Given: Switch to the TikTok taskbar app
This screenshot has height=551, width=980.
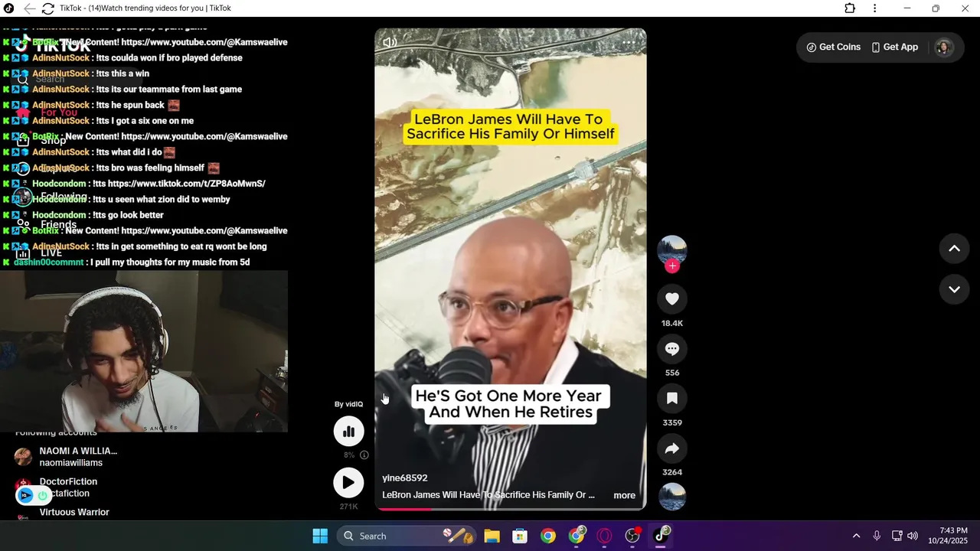Looking at the screenshot, I should point(661,536).
